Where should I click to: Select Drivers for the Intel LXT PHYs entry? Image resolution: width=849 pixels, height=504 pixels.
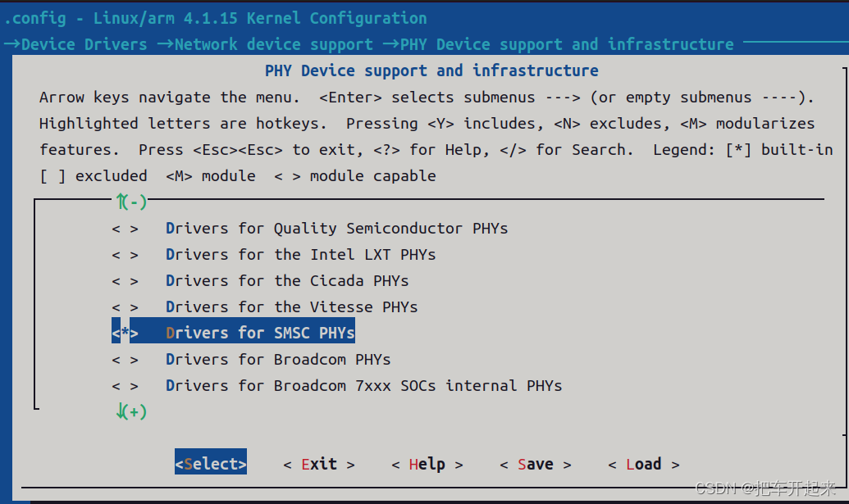coord(299,254)
